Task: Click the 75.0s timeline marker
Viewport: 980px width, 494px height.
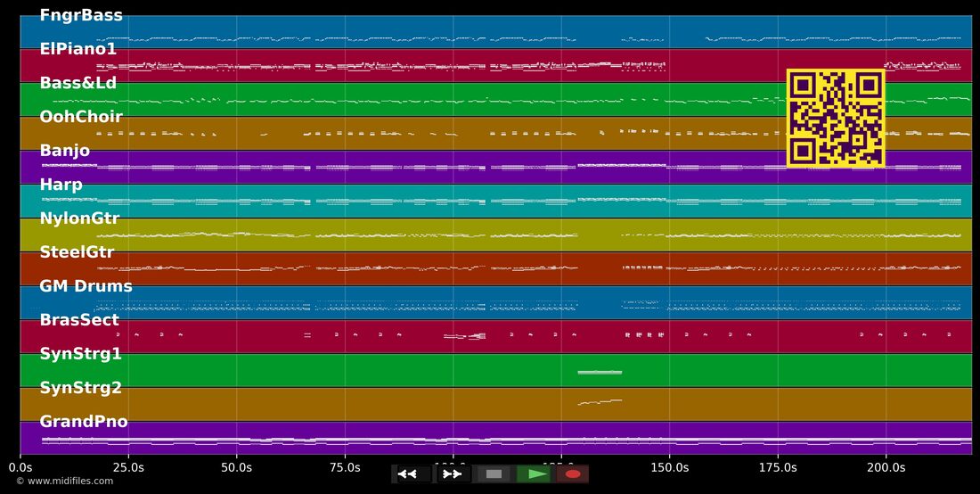Action: [x=345, y=467]
